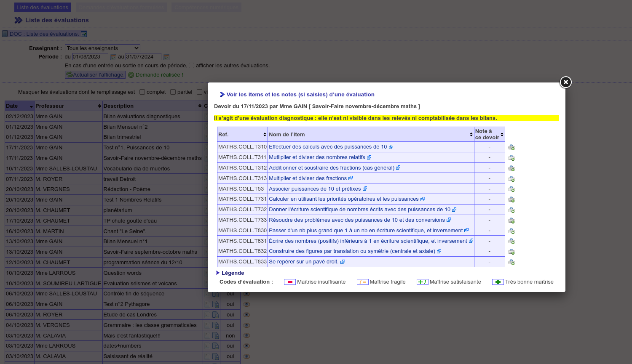Screen dimensions: 632x364
Task: Click 'Actualiser l'affichage' button
Action: point(95,75)
